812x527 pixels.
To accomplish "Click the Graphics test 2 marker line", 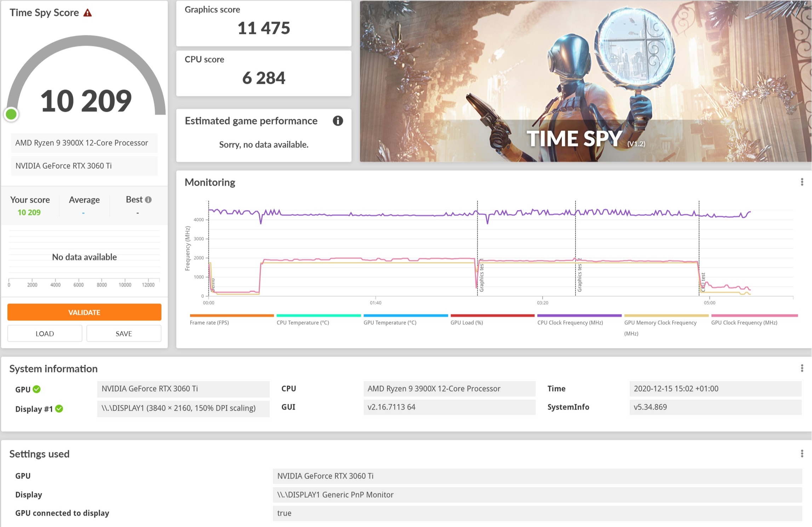I will coord(576,248).
